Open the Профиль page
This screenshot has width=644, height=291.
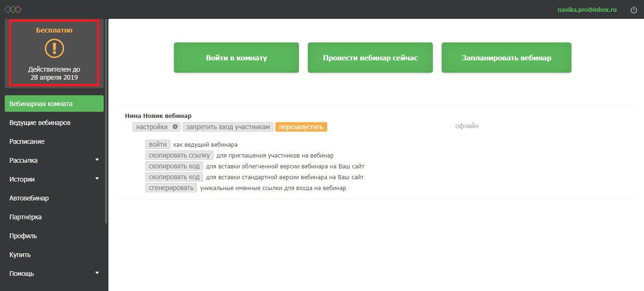tap(23, 236)
